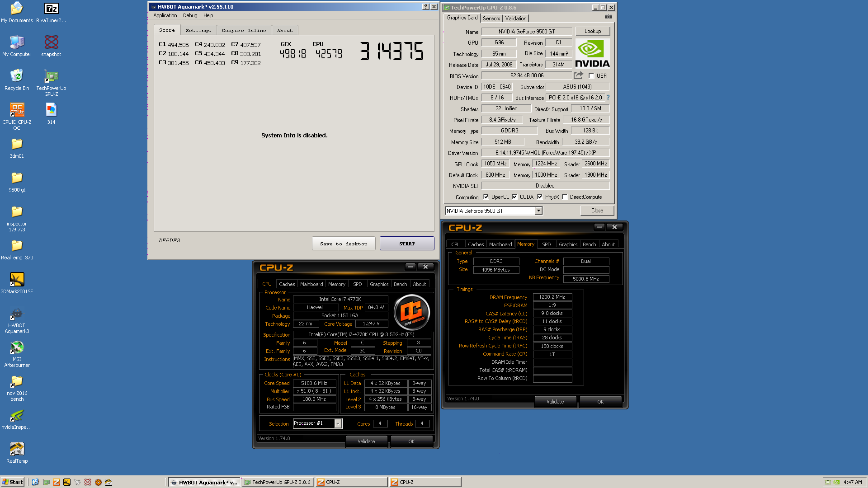Click the Driver Version field in GPU-Z
Image resolution: width=868 pixels, height=488 pixels.
[545, 153]
